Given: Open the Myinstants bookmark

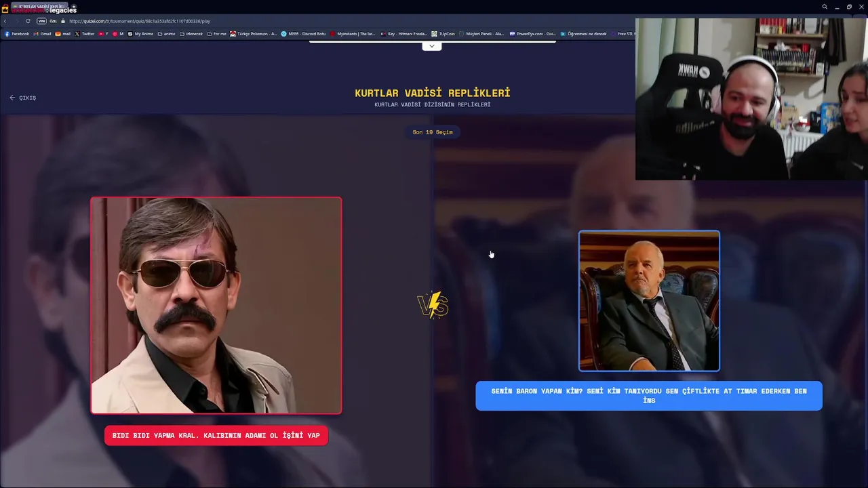Looking at the screenshot, I should click(x=353, y=34).
